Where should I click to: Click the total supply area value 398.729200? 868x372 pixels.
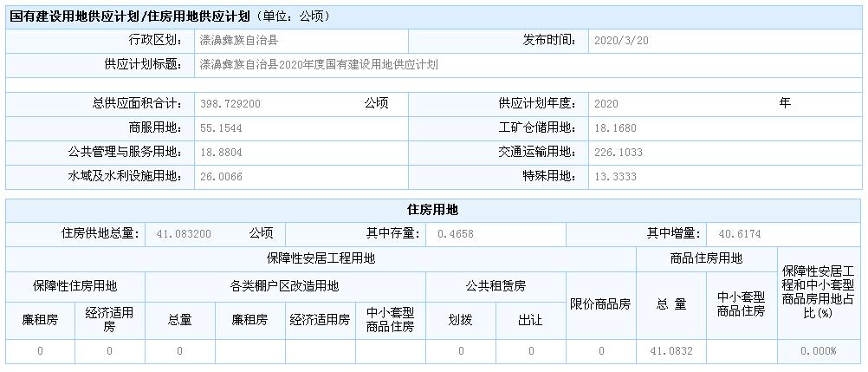230,104
